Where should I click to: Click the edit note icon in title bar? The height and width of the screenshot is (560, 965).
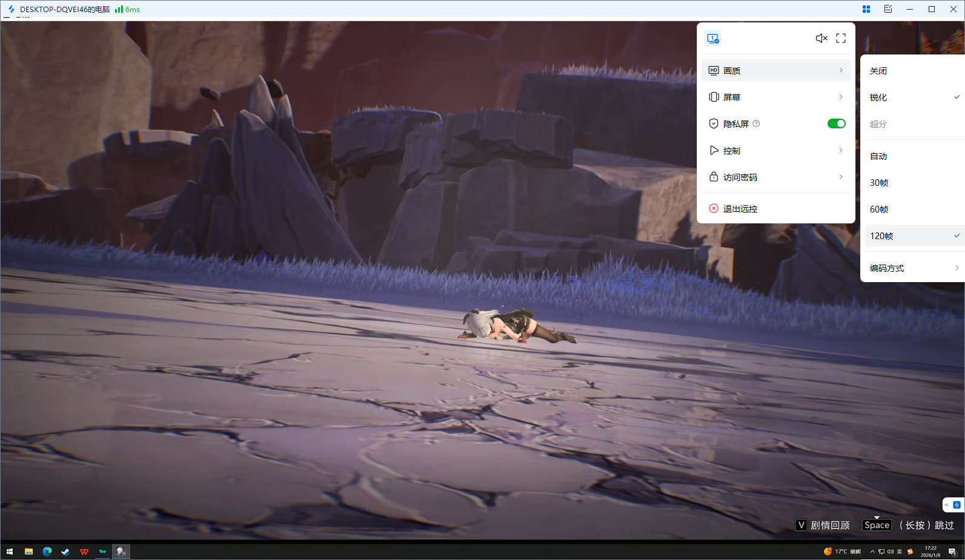tap(888, 9)
